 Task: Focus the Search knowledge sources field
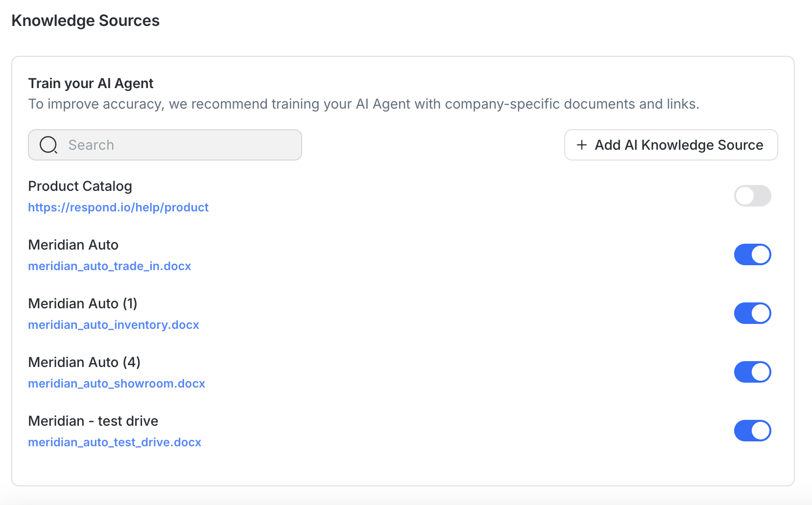(176, 145)
